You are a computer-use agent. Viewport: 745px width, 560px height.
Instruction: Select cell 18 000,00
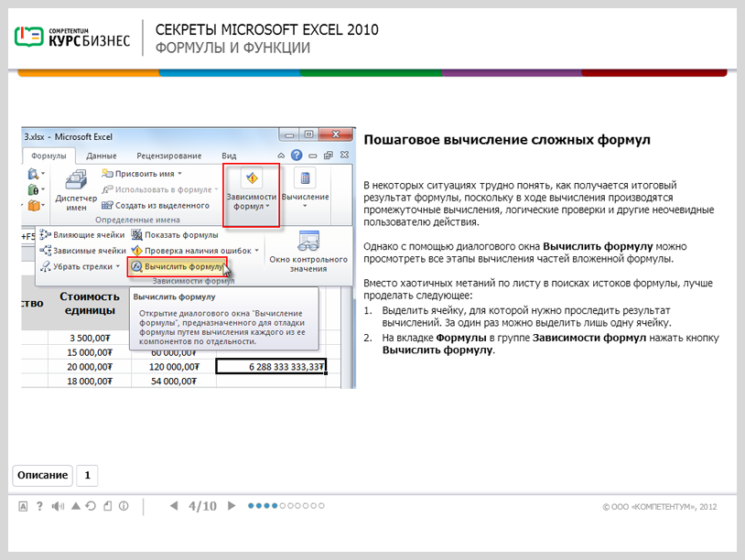[90, 381]
